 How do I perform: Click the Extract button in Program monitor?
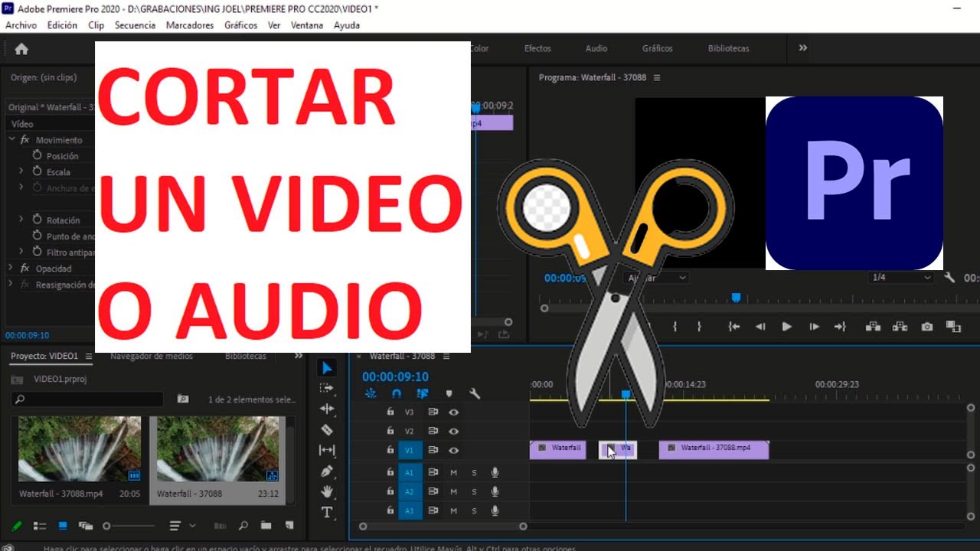pos(900,327)
